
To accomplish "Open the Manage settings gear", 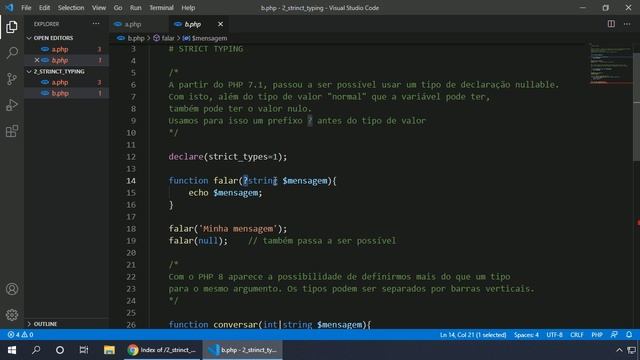I will pyautogui.click(x=12, y=315).
